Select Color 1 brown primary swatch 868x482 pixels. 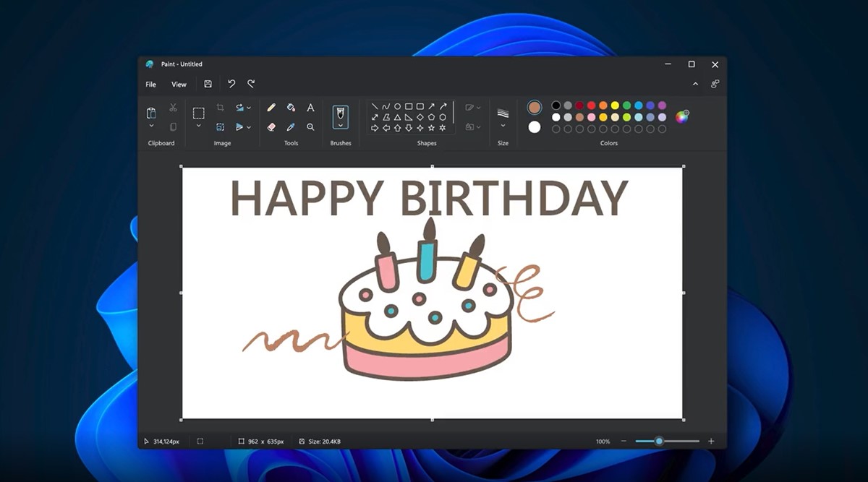535,107
